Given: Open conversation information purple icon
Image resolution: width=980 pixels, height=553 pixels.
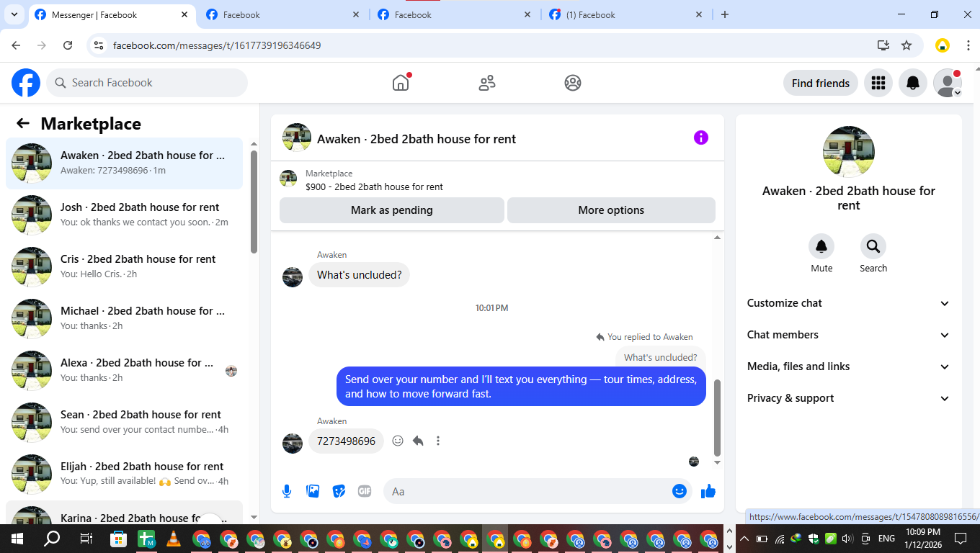Looking at the screenshot, I should point(701,138).
